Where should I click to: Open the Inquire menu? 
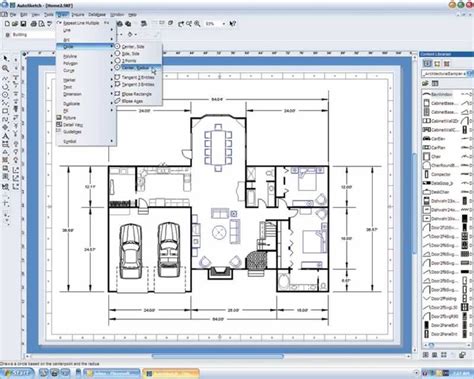pyautogui.click(x=78, y=15)
